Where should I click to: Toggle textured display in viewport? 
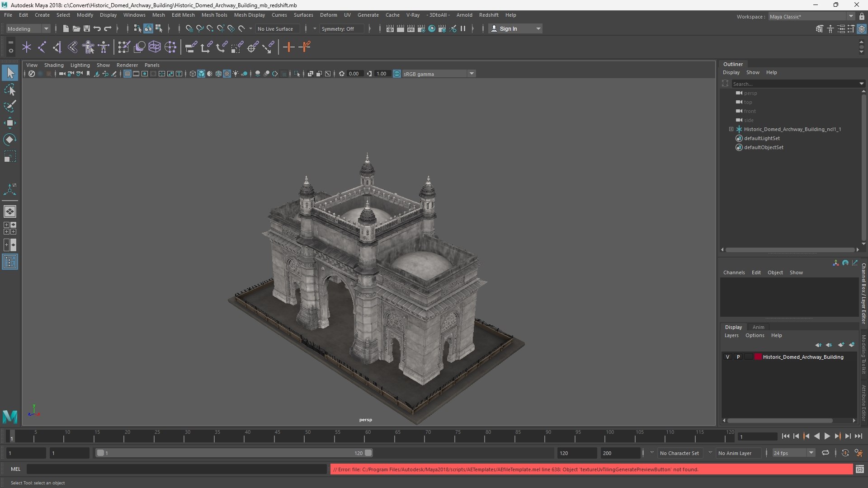[x=227, y=74]
